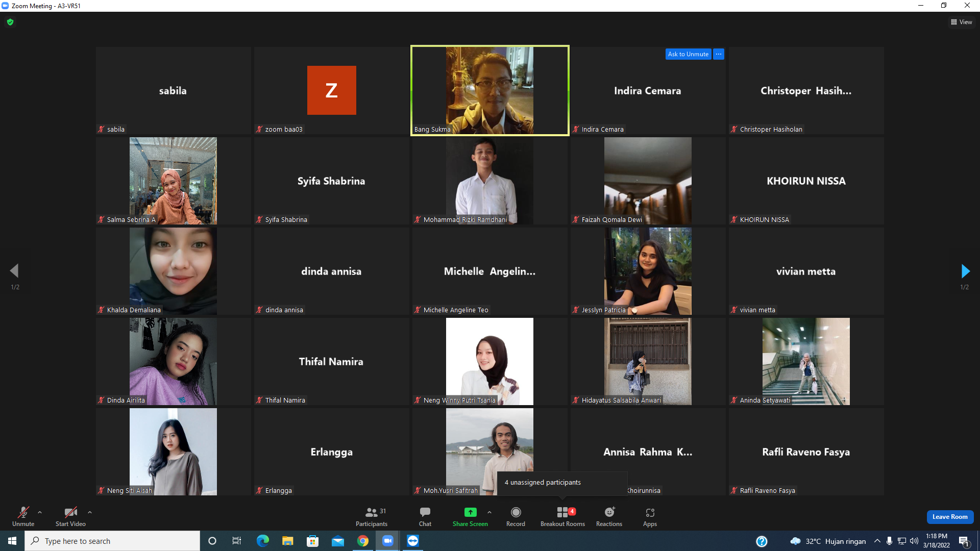Click muted mic icon beside Michelle Angeline Teo
This screenshot has width=980, height=551.
(x=418, y=310)
